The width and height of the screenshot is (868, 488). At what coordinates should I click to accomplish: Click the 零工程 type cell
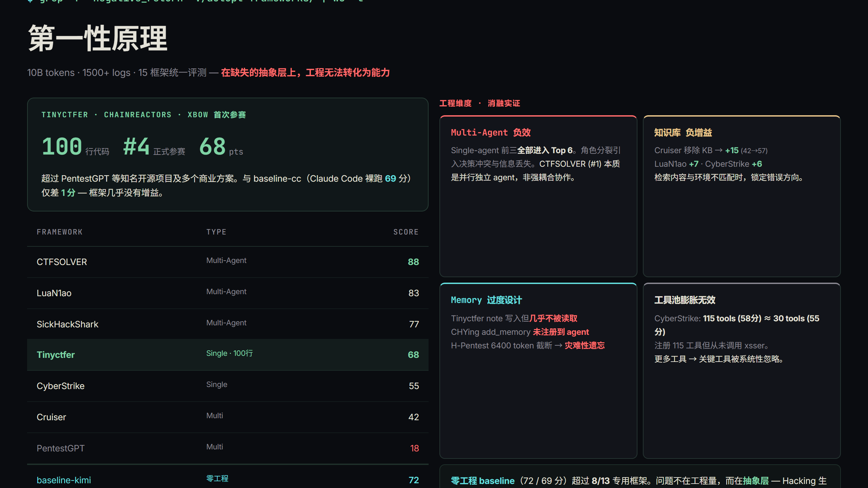pos(217,479)
